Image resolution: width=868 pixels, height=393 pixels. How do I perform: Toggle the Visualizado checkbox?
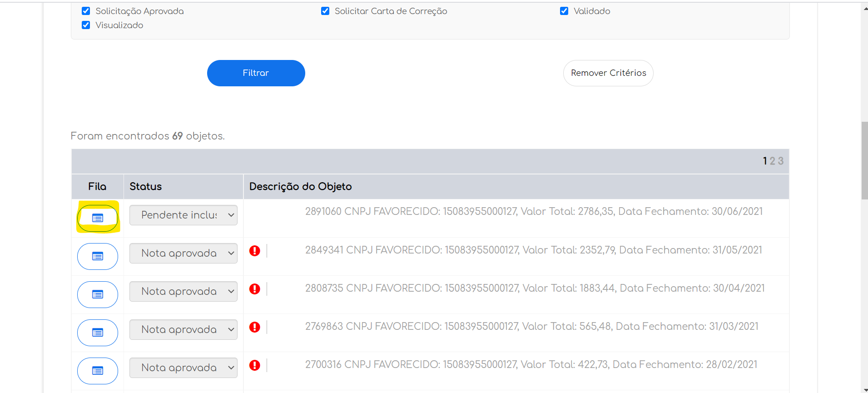pos(86,25)
